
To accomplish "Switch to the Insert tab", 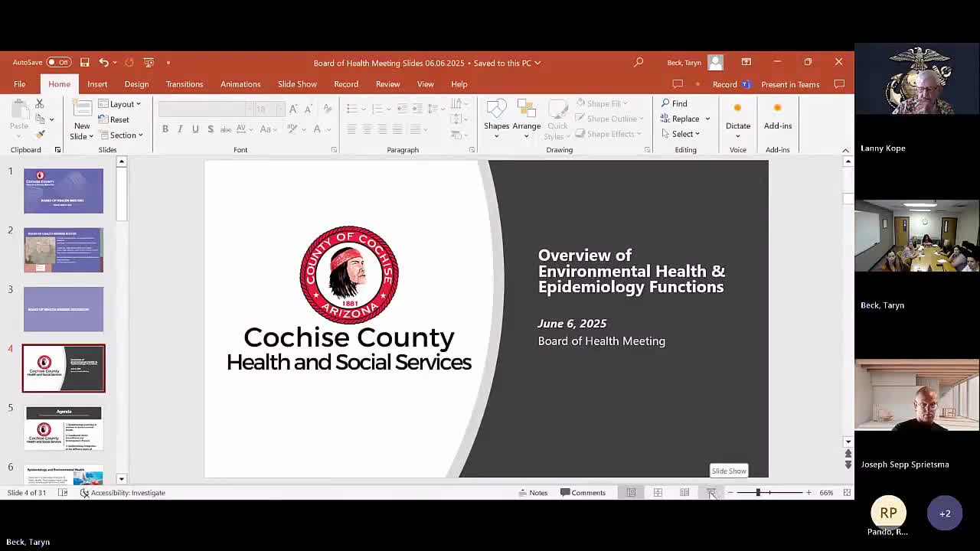I will tap(97, 84).
